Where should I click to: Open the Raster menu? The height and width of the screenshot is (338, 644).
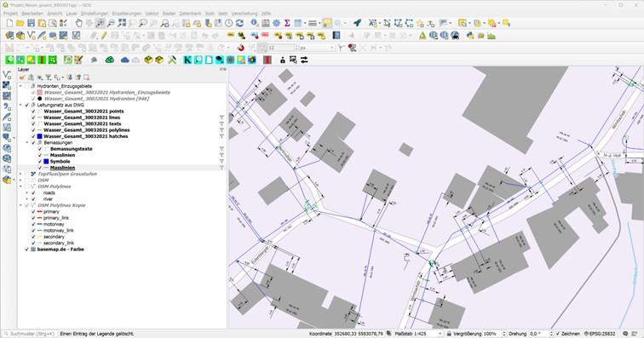point(169,14)
